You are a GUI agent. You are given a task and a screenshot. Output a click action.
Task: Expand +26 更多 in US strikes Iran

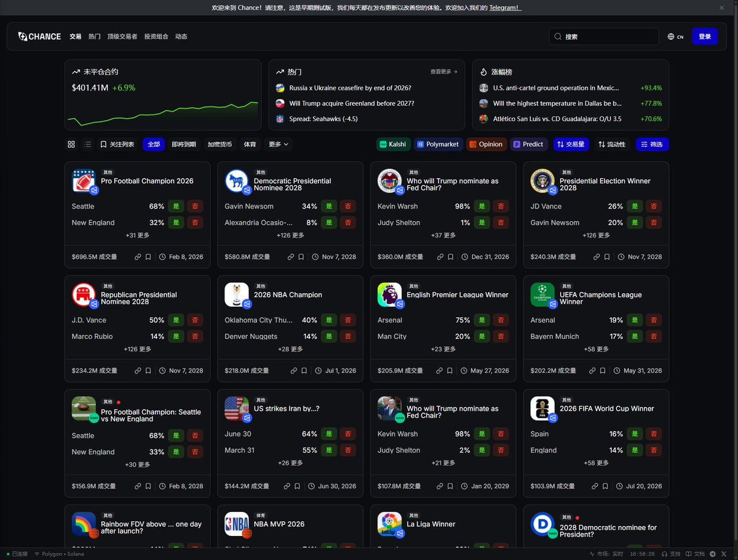(x=290, y=463)
